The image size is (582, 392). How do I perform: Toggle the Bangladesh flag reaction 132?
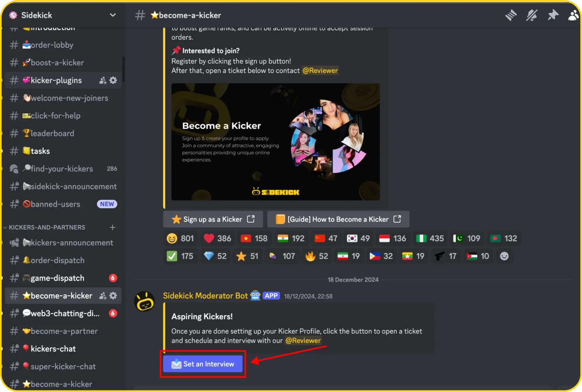[x=504, y=238]
